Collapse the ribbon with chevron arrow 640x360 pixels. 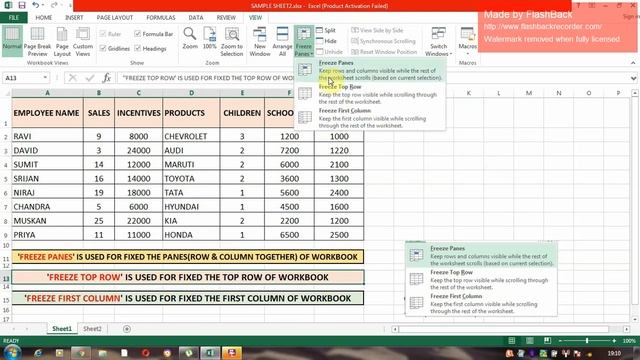tap(633, 63)
